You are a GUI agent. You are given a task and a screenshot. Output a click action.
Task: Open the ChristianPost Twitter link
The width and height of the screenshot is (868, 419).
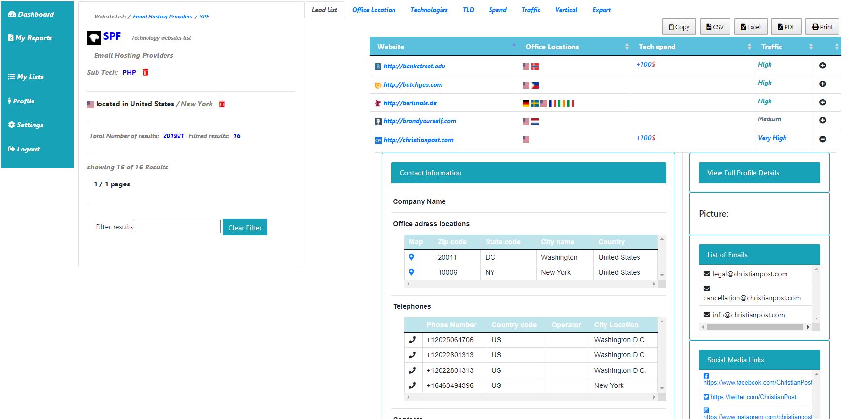753,397
